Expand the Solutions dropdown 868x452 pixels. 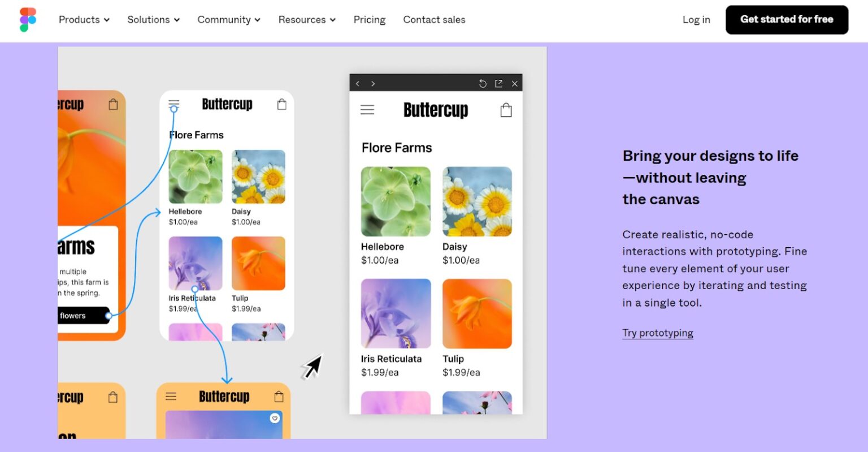(x=153, y=20)
